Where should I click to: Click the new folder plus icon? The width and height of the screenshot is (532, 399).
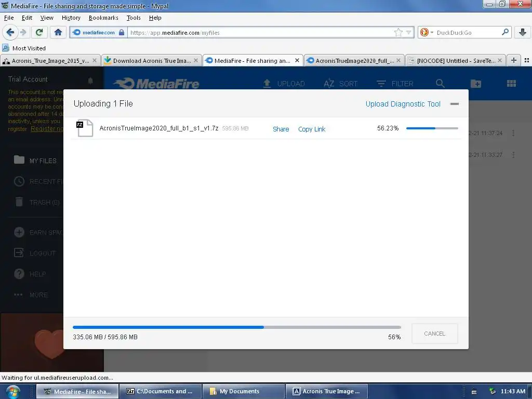(x=476, y=84)
